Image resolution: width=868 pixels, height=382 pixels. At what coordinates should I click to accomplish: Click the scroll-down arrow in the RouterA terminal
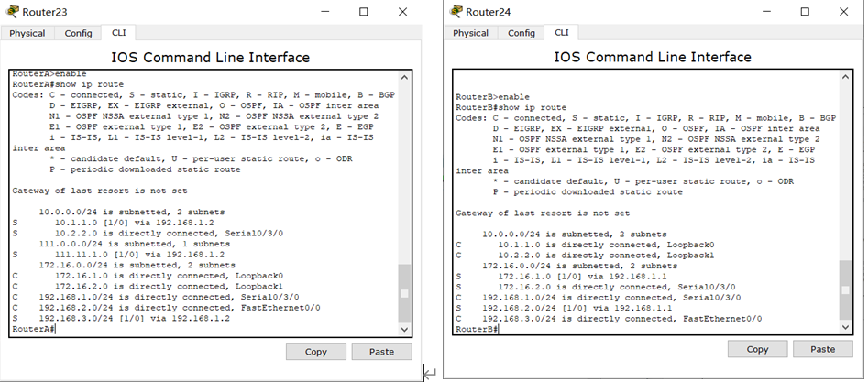(404, 330)
